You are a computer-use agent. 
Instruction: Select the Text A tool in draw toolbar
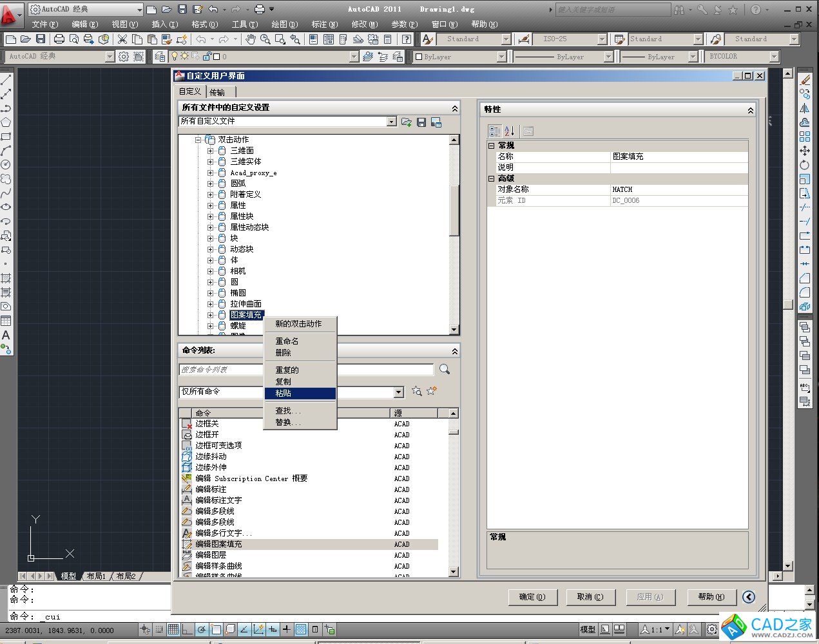(6, 335)
